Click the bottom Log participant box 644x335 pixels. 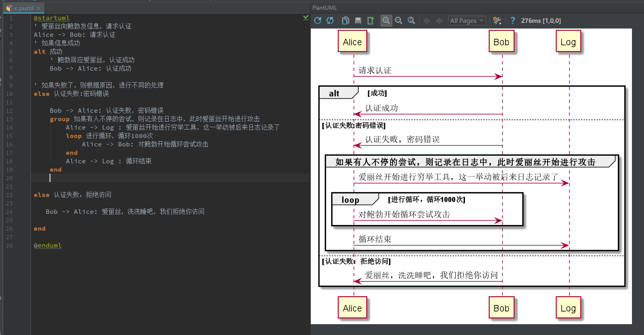568,308
